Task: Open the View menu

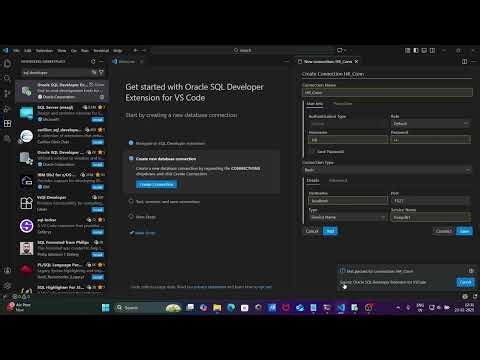Action: point(62,51)
